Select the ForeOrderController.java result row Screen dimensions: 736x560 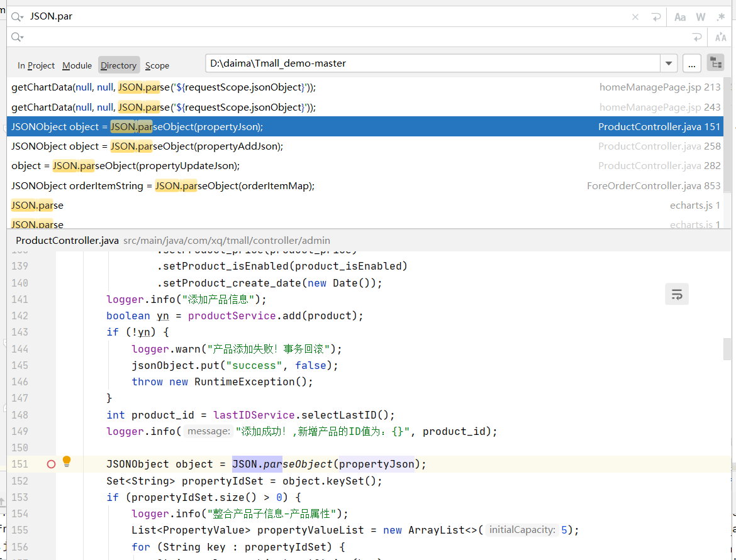pos(252,185)
